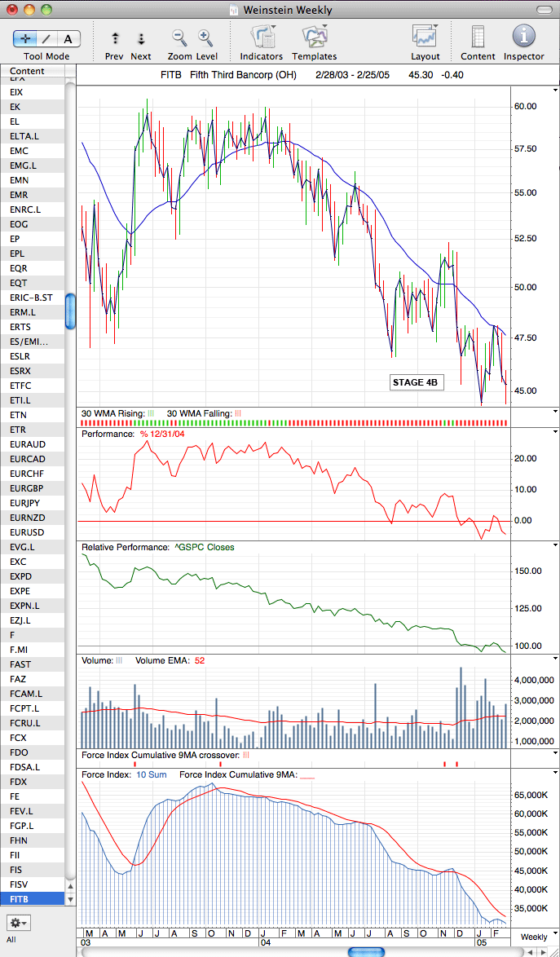The image size is (560, 957).
Task: Click the All label under gear menu
Action: pos(11,939)
